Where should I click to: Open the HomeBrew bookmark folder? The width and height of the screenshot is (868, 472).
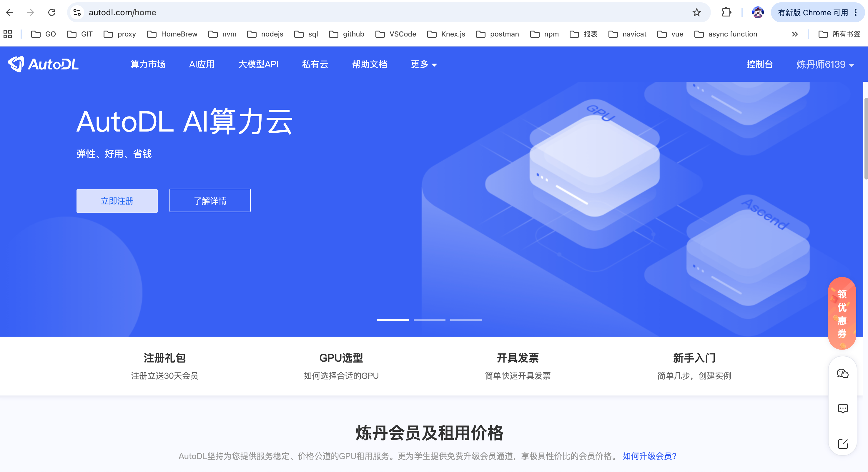click(x=172, y=34)
